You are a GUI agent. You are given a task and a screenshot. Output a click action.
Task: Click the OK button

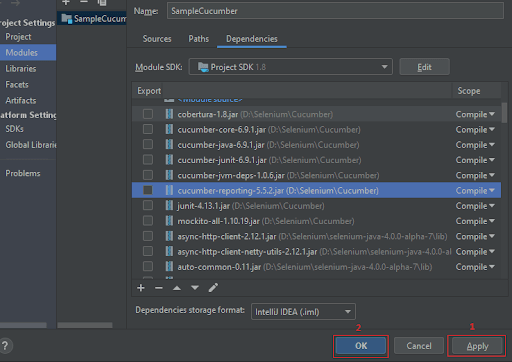[361, 346]
